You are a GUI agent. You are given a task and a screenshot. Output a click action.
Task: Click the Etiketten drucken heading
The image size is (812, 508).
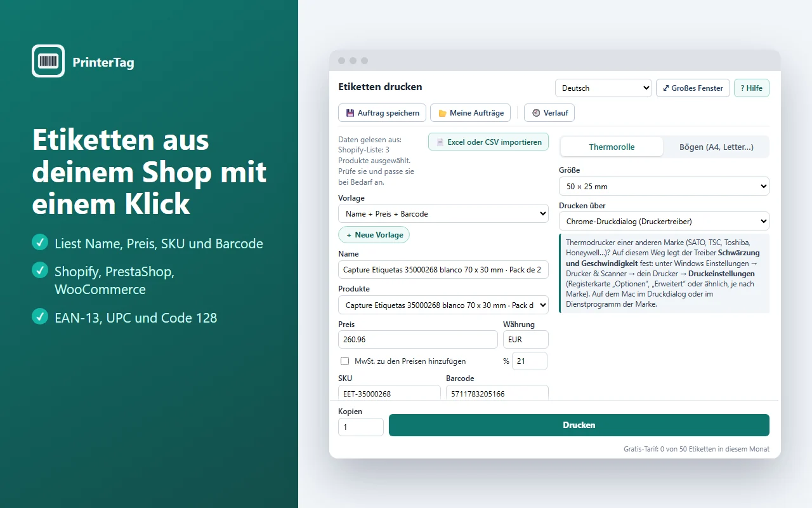(x=380, y=87)
